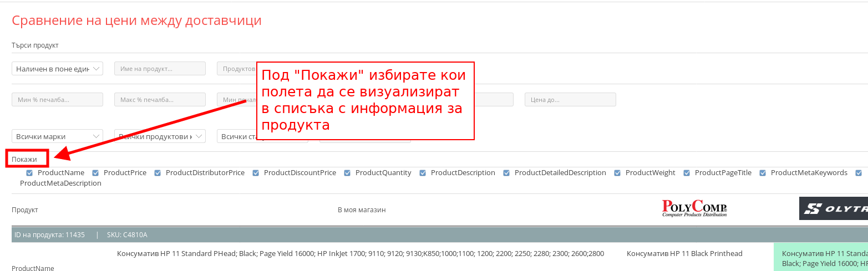Focus the 'Мин % печалба' field

coord(57,99)
